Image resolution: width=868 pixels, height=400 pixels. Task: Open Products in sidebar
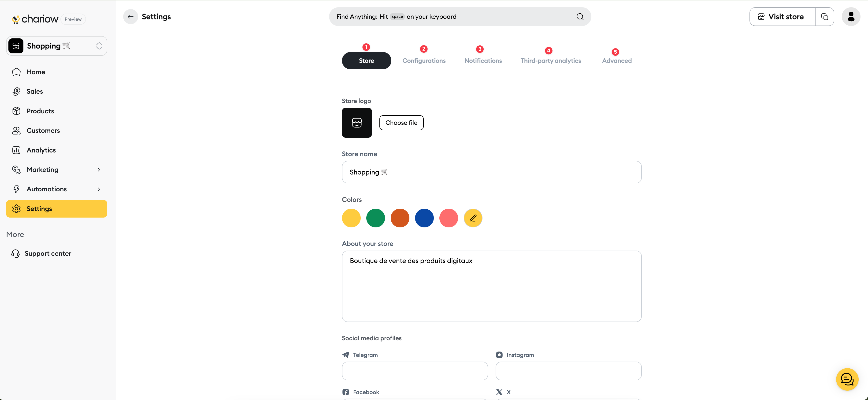57,111
